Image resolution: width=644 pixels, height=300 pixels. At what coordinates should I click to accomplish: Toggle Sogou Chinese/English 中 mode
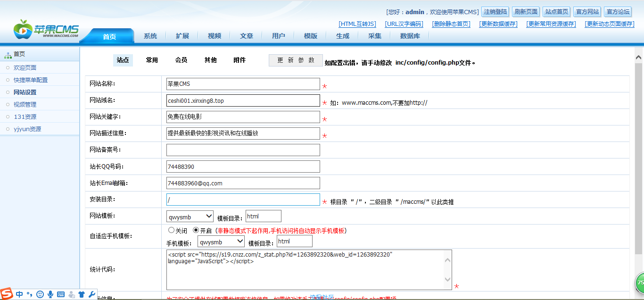tap(19, 294)
